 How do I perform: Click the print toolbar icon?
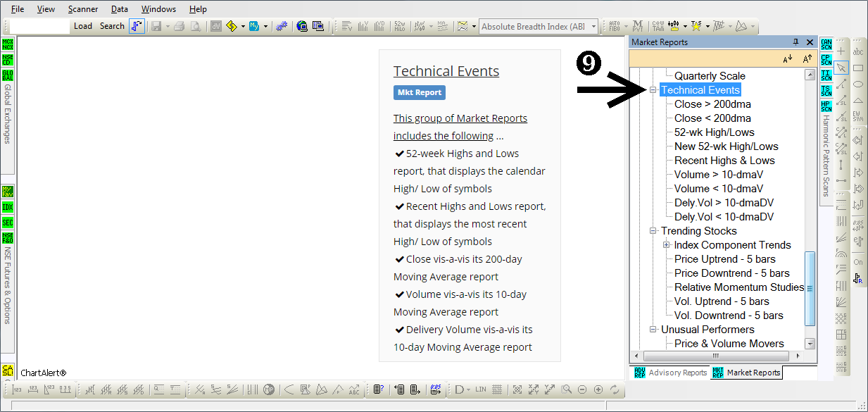(180, 26)
